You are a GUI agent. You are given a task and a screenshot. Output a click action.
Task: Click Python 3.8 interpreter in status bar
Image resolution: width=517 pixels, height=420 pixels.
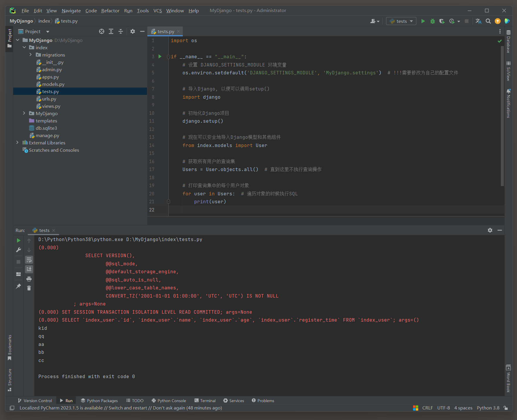(x=488, y=408)
